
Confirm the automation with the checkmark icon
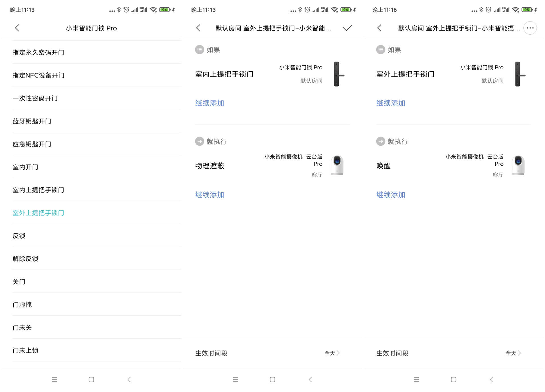click(x=347, y=28)
